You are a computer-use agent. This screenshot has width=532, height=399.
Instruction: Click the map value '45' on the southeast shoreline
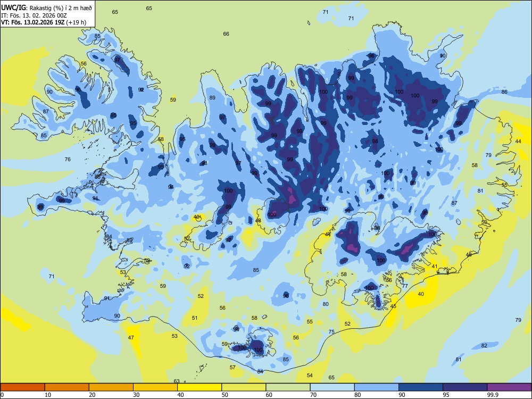393,306
